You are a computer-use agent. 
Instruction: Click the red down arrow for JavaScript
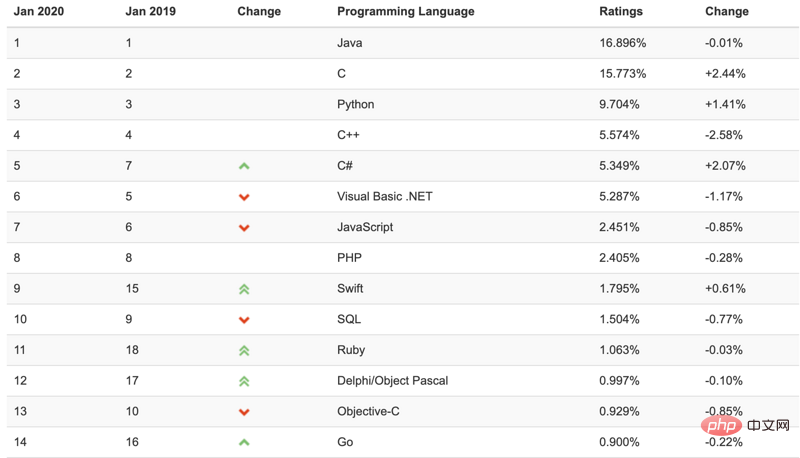[x=244, y=227]
